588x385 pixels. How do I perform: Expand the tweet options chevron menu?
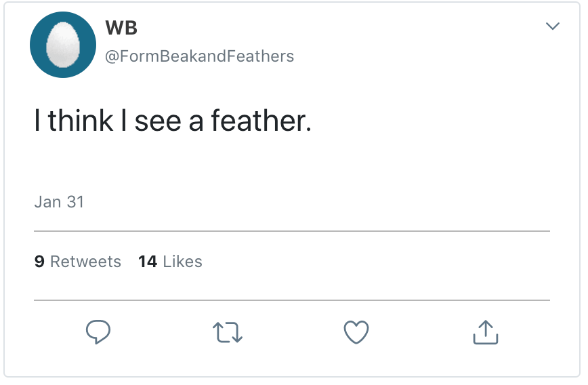tap(553, 26)
